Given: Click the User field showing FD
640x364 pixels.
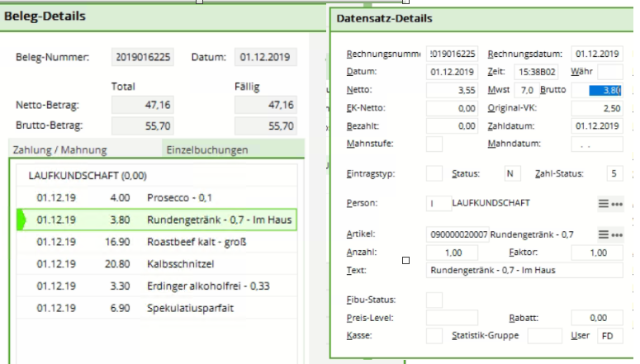Looking at the screenshot, I should [609, 336].
